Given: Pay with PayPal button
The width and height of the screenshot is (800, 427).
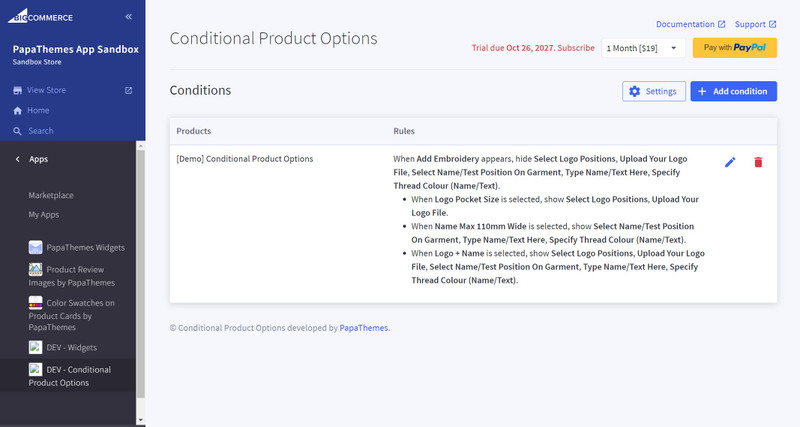Looking at the screenshot, I should [x=735, y=48].
